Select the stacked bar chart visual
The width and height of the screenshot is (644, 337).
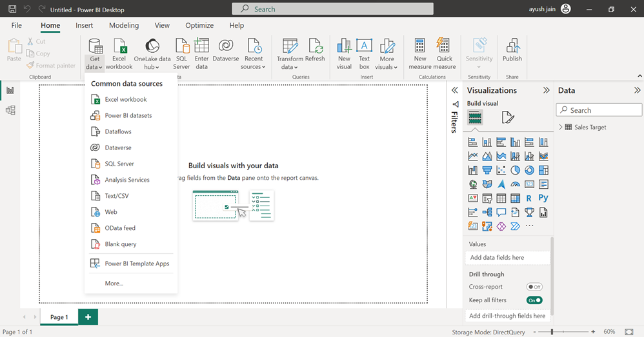point(473,142)
